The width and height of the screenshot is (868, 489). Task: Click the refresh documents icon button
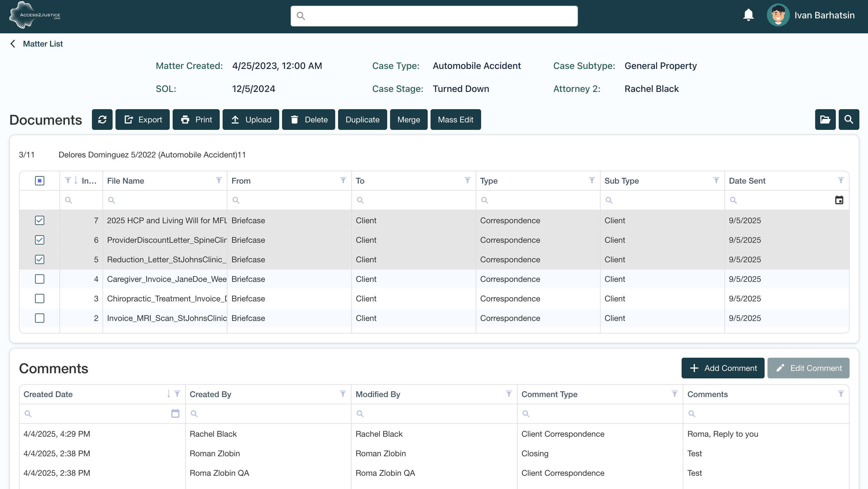(102, 120)
